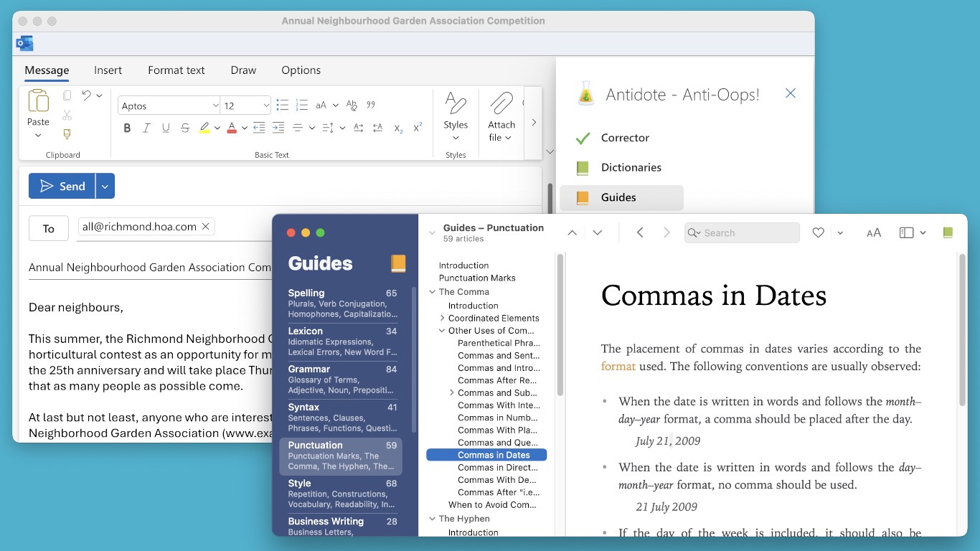This screenshot has height=551, width=980.
Task: Go to the next article with down chevron
Action: point(597,232)
